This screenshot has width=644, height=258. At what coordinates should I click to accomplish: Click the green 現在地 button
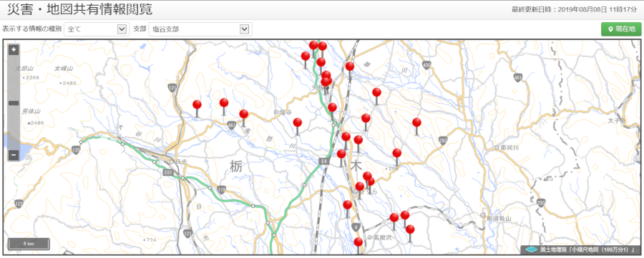pos(621,29)
